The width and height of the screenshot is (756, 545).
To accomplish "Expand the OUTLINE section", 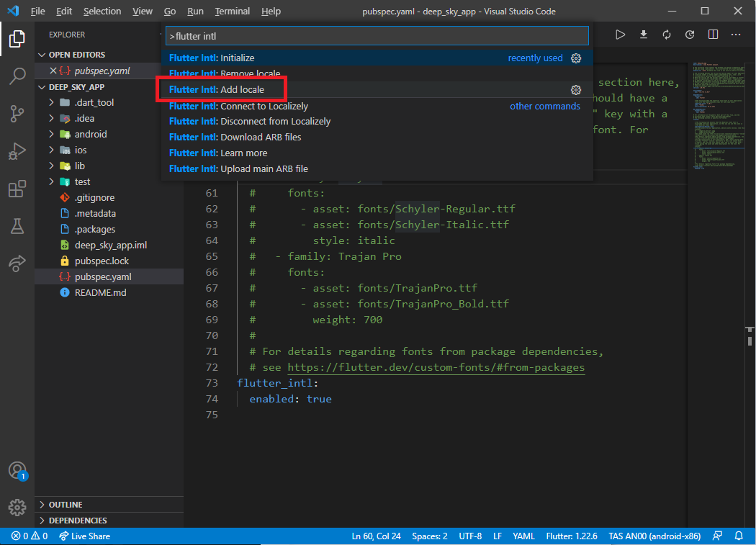I will point(66,505).
